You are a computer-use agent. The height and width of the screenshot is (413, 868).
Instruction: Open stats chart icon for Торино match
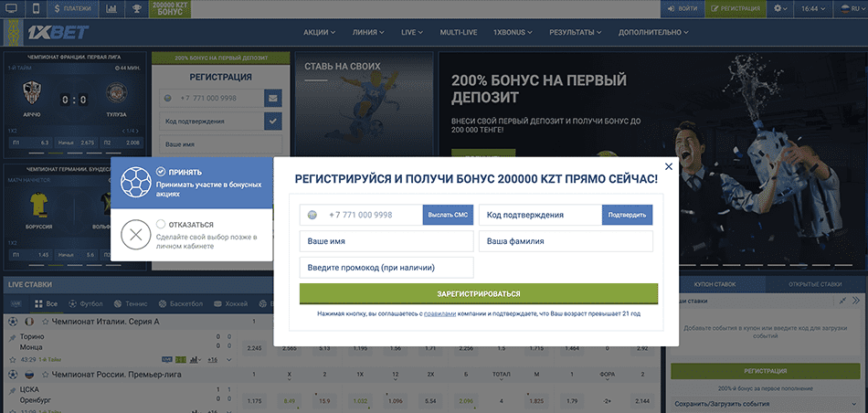click(x=195, y=359)
